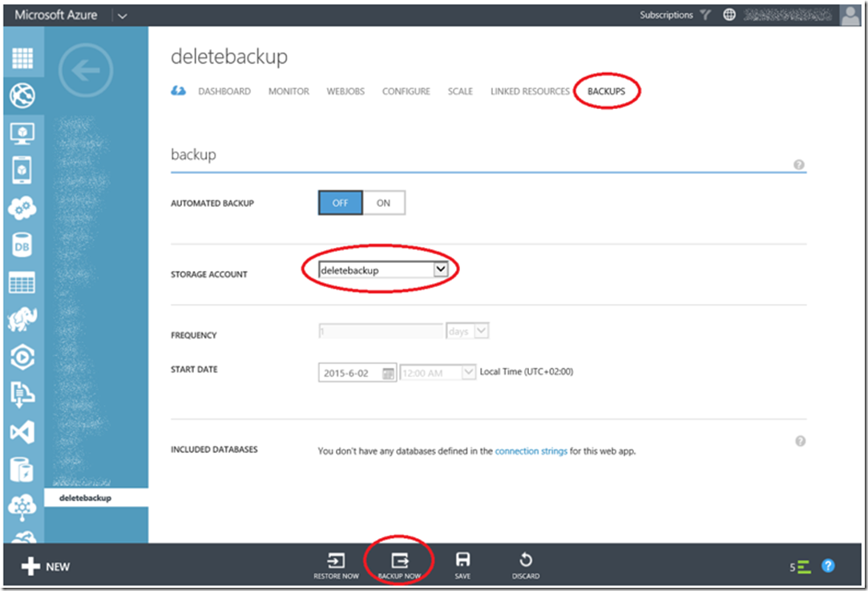This screenshot has height=591, width=868.
Task: Click the Local Time (UTC+02:00) text
Action: 527,371
